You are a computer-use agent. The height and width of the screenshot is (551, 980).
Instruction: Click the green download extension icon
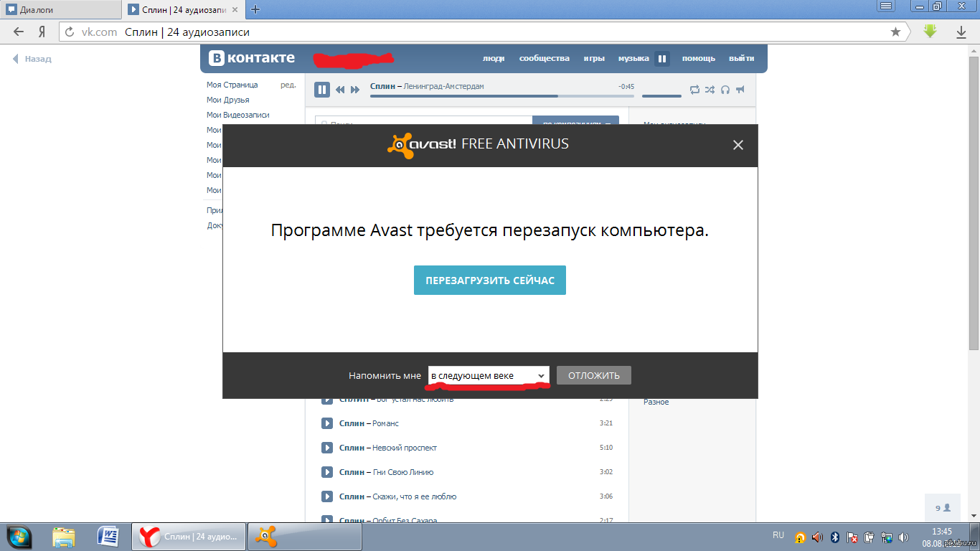point(930,32)
